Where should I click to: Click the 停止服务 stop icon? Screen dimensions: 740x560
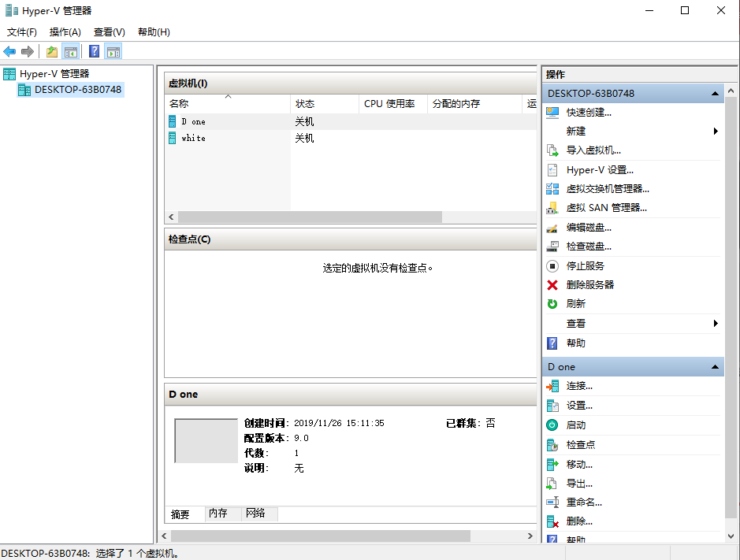click(x=552, y=266)
